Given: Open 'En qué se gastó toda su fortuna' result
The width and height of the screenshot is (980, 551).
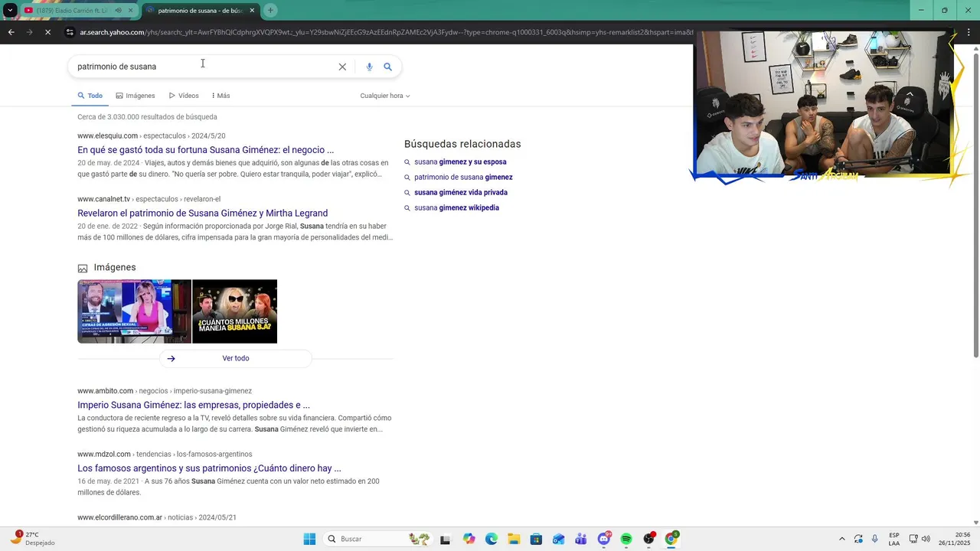Looking at the screenshot, I should click(205, 150).
